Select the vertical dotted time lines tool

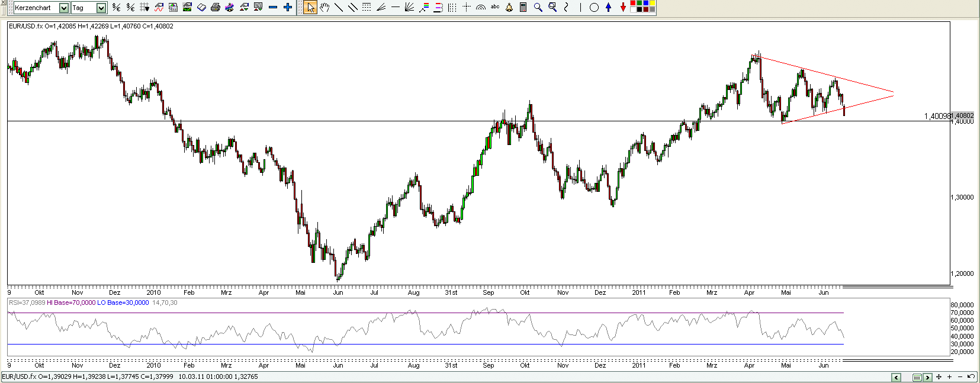click(452, 8)
